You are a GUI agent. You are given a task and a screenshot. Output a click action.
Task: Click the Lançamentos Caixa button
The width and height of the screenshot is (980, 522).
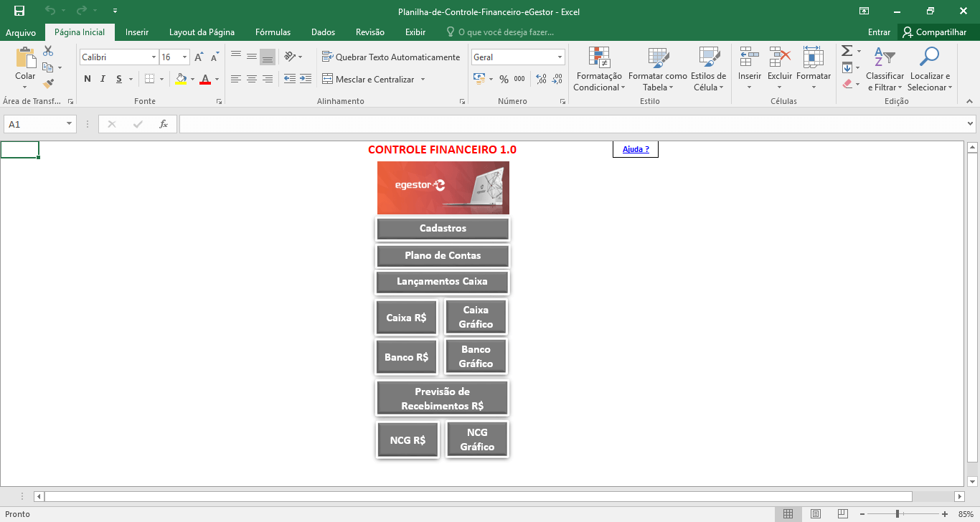coord(442,282)
